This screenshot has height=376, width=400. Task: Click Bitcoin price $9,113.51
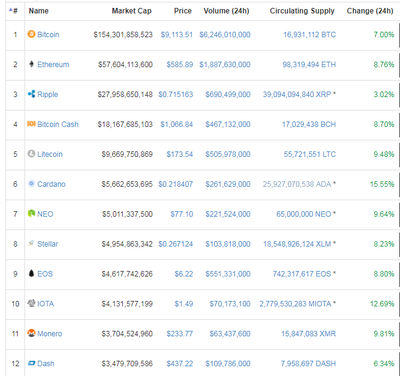click(x=177, y=35)
